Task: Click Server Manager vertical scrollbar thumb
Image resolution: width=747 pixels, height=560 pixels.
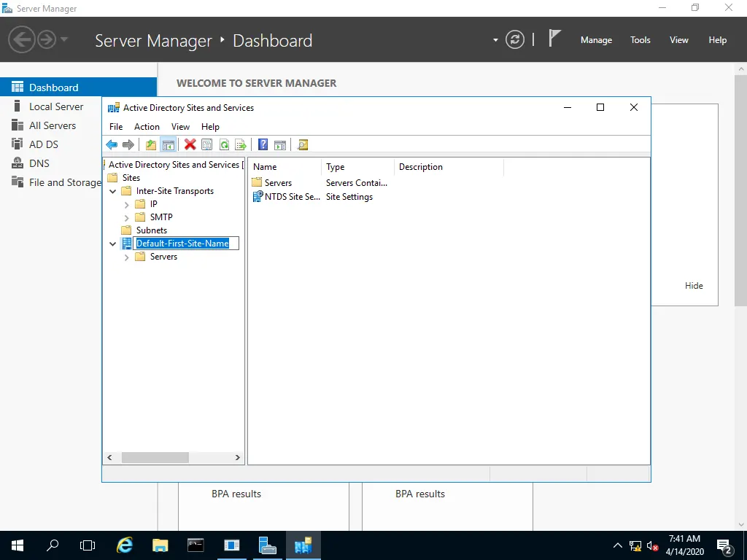Action: (741, 190)
